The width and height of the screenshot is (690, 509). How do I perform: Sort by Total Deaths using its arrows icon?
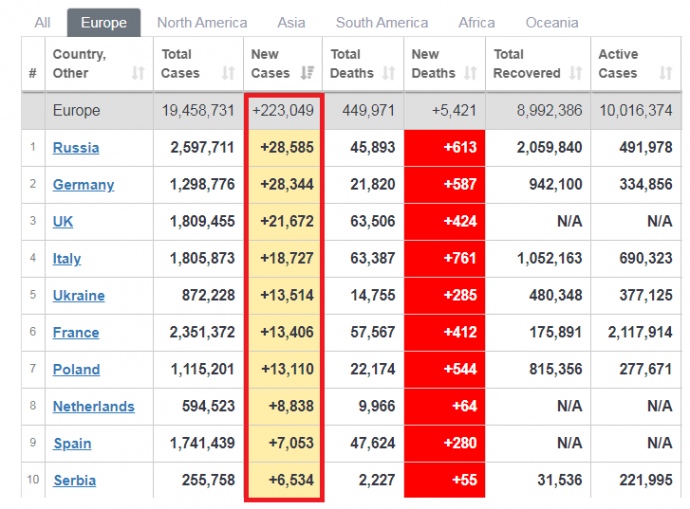tap(388, 73)
